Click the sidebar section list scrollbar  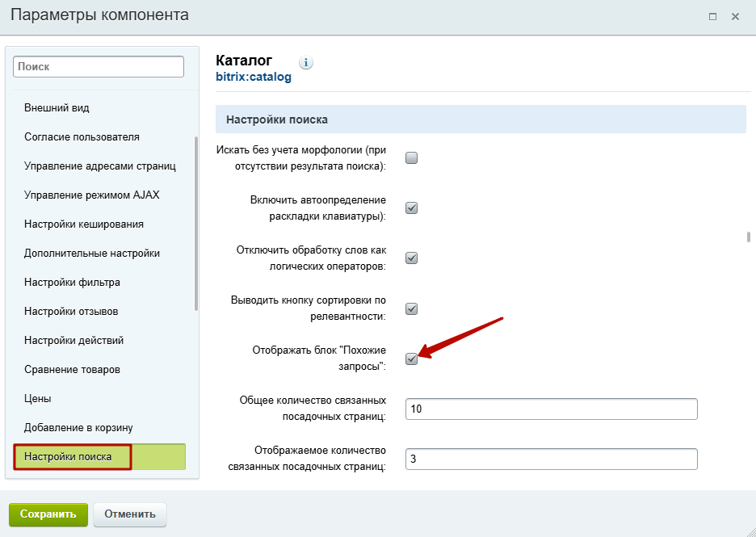(195, 224)
